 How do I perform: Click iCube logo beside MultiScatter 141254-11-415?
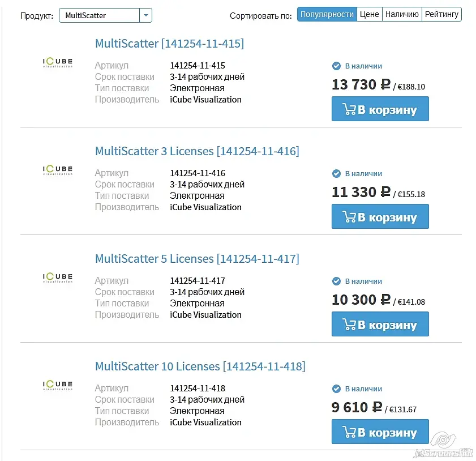(x=58, y=62)
